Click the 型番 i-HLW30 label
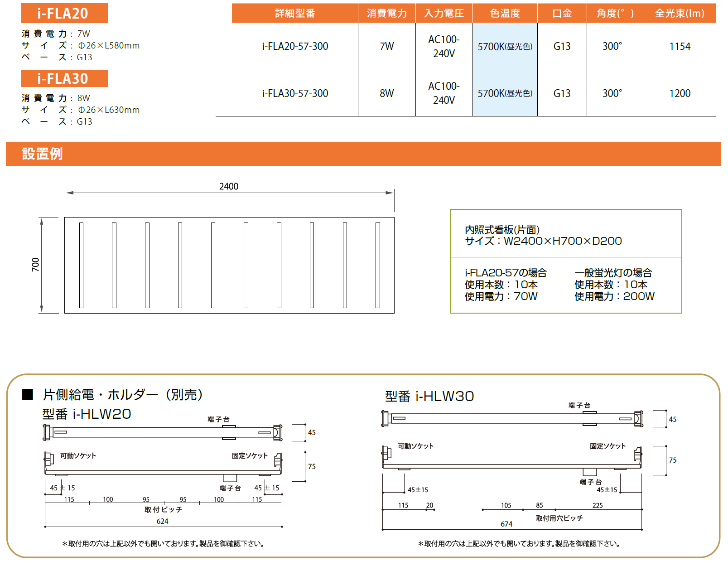The height and width of the screenshot is (566, 728). (x=429, y=396)
